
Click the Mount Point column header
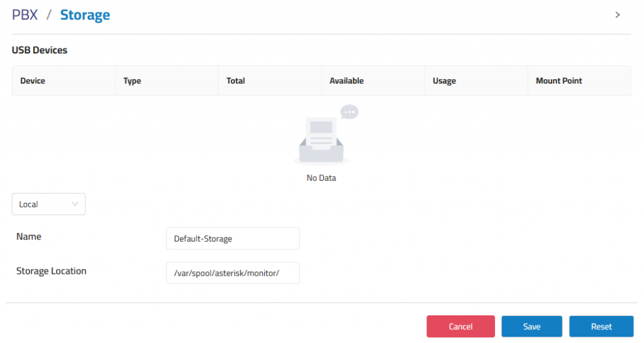(x=559, y=81)
